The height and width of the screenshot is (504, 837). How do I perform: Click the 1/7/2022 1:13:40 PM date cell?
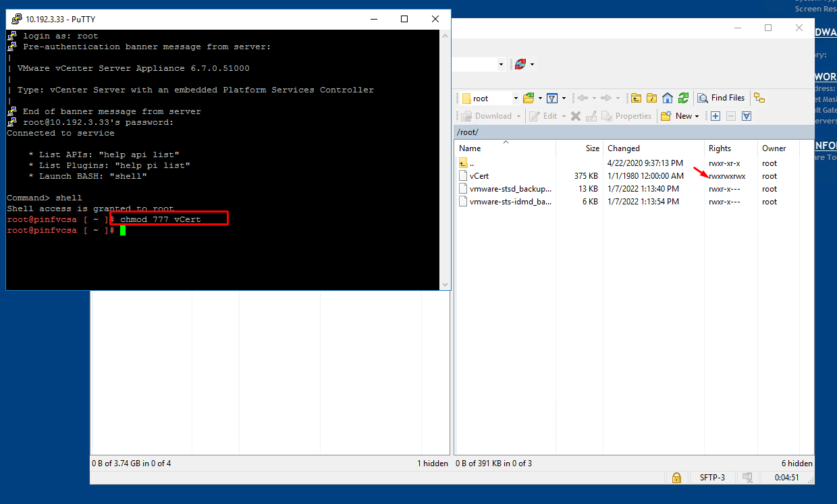(643, 189)
